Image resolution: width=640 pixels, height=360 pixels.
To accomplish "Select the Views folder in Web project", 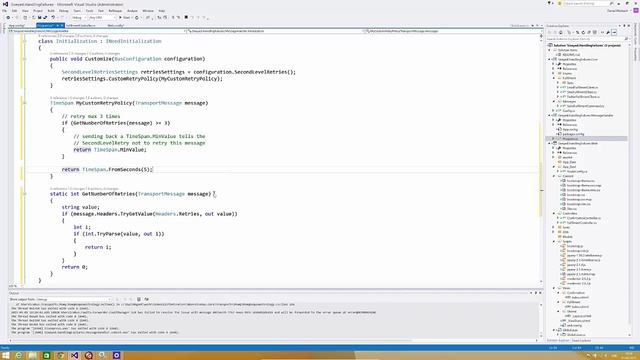I will coord(566,288).
